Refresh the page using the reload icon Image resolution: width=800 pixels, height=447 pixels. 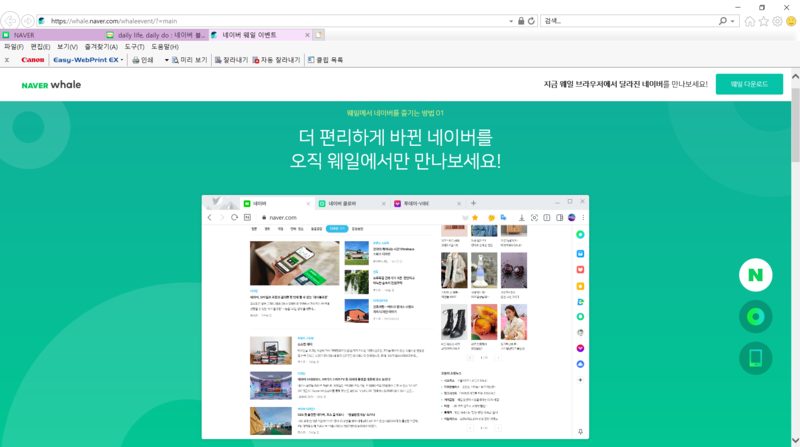(531, 21)
